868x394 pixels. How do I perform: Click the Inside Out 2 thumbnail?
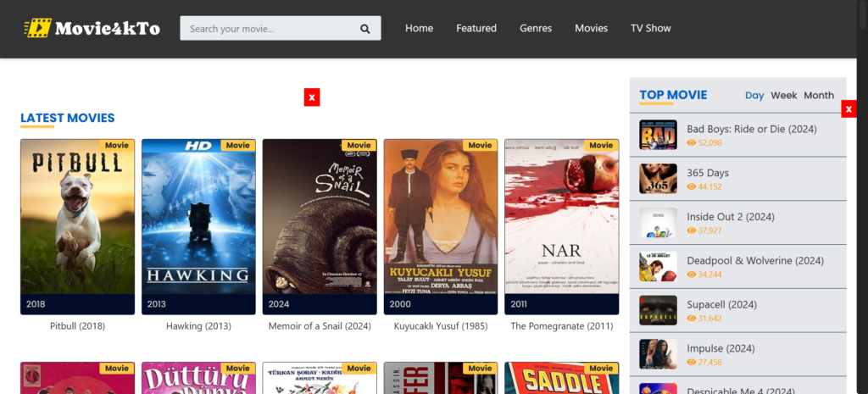(x=658, y=223)
